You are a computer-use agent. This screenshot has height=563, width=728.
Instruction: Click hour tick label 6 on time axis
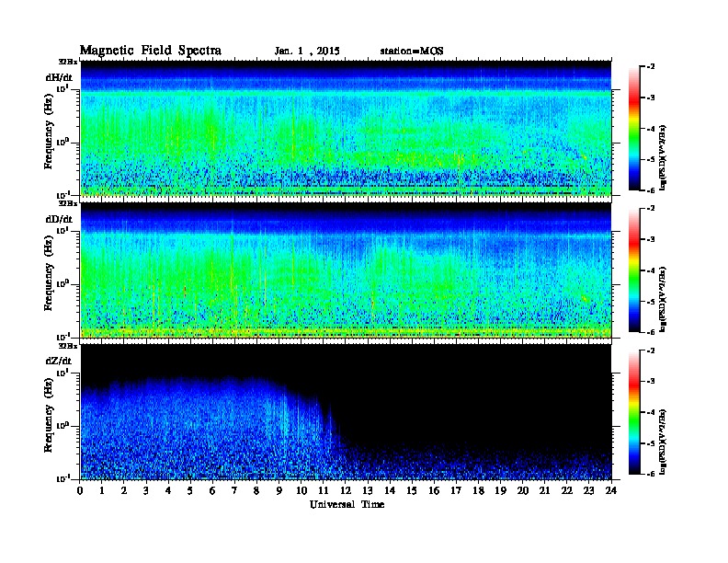[x=212, y=491]
